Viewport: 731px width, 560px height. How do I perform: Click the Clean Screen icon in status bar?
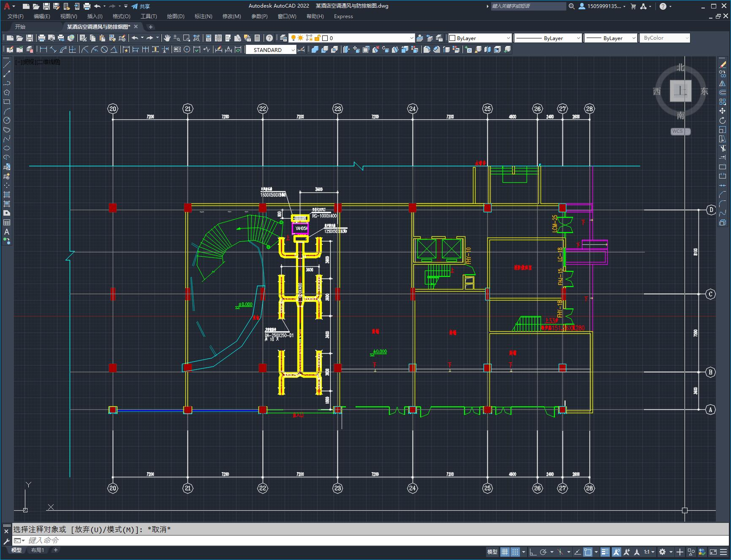[x=713, y=552]
